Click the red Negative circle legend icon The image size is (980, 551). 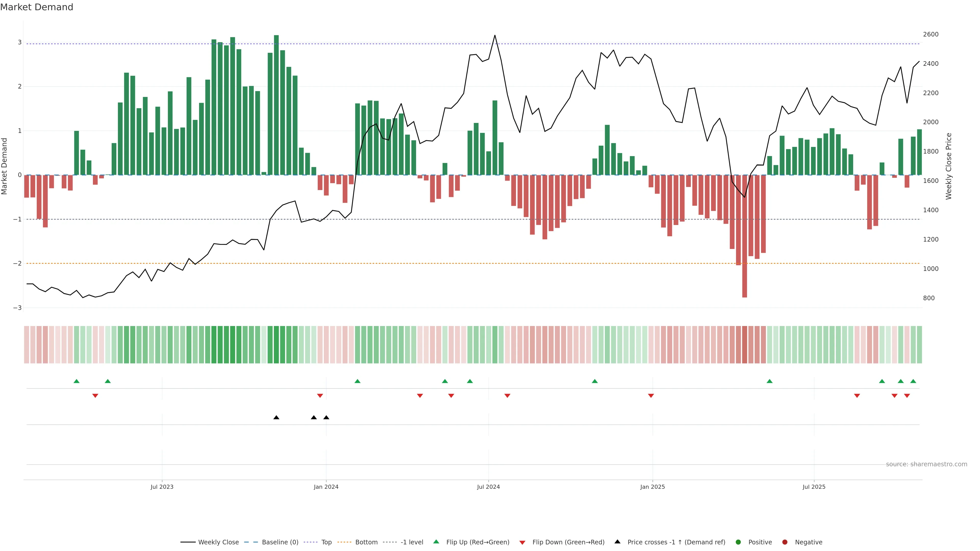click(785, 542)
